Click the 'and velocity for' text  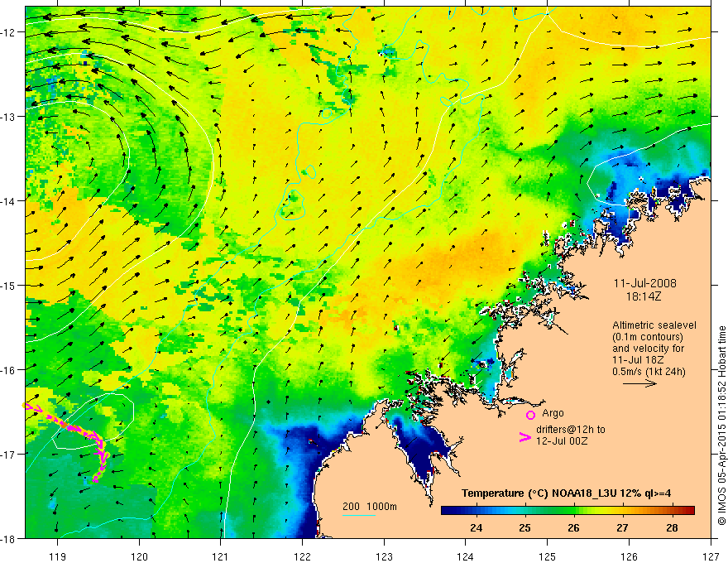click(x=648, y=349)
